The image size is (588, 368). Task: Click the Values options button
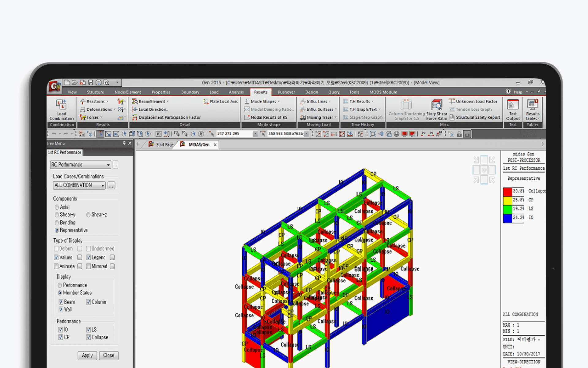[80, 258]
